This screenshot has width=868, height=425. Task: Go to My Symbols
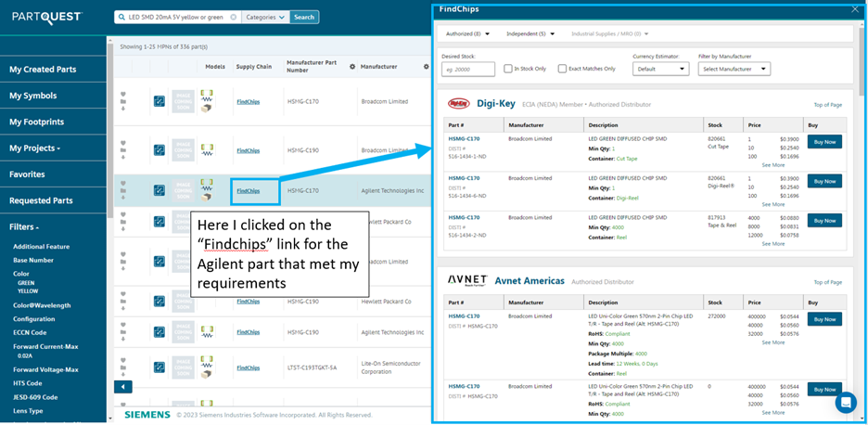32,96
